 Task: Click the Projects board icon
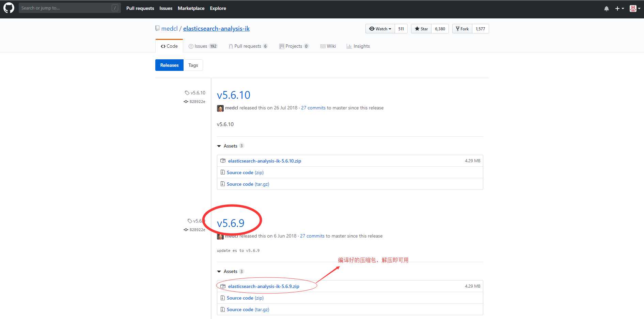(282, 46)
